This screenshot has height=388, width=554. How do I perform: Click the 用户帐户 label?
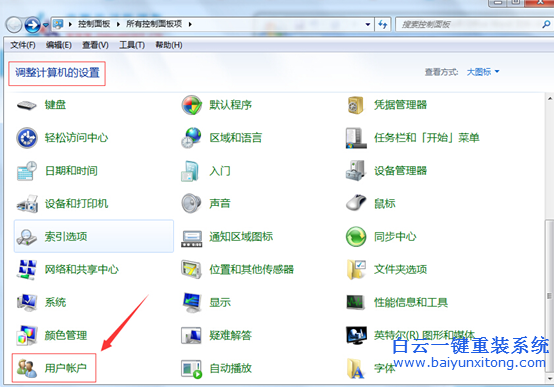(x=66, y=368)
